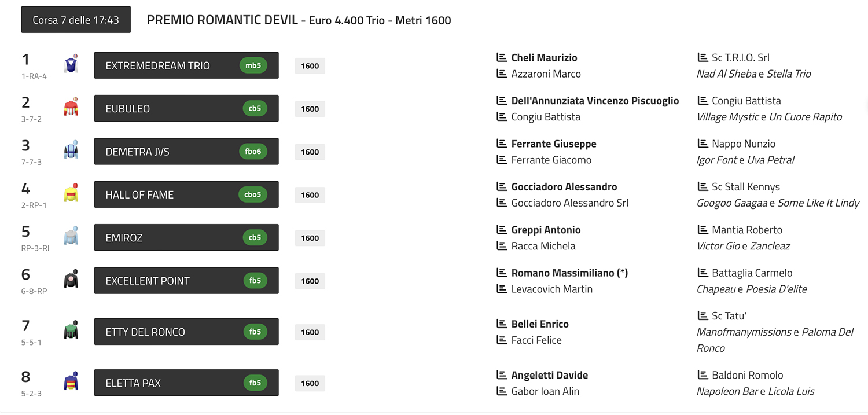Click stats icon beside Greppi Antonio
868x415 pixels.
pyautogui.click(x=502, y=230)
